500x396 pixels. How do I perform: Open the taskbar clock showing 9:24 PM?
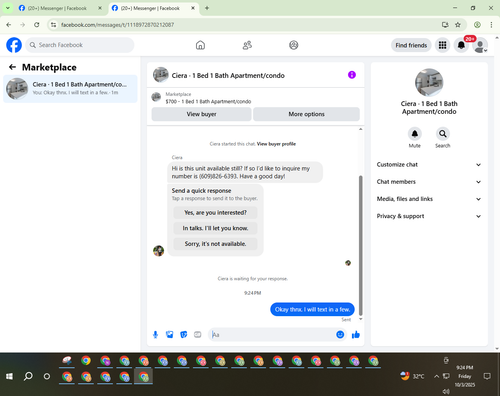465,376
